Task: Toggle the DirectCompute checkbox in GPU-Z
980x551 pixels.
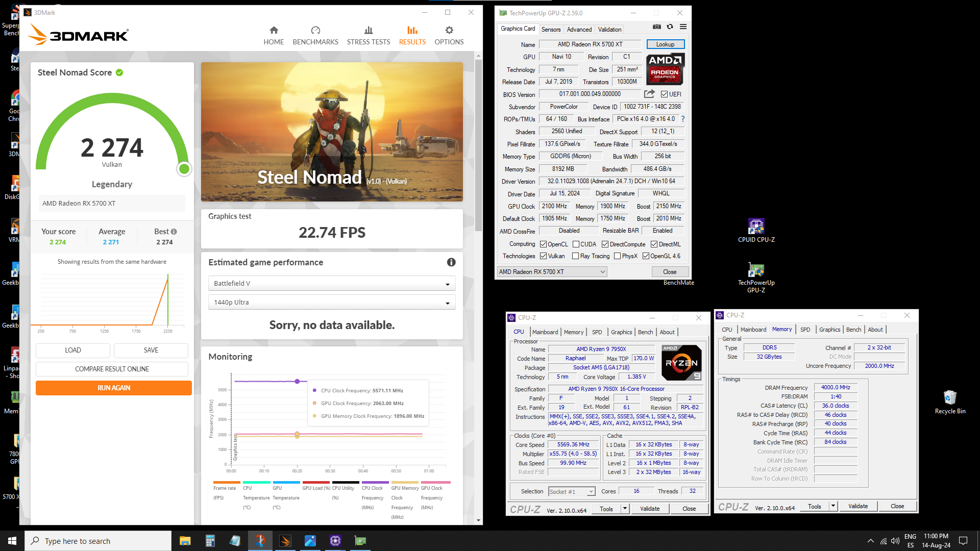Action: [x=605, y=244]
